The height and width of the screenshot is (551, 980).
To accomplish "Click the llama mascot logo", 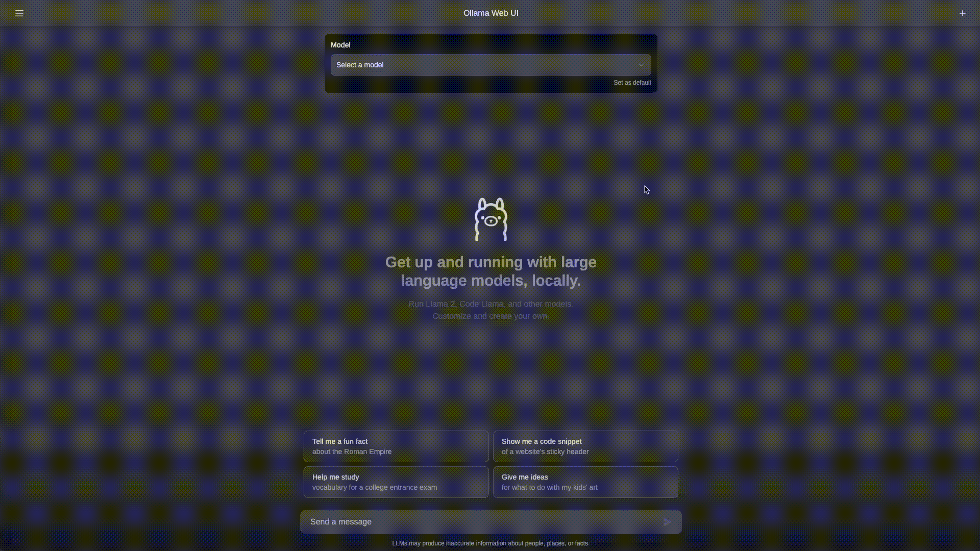I will pos(491,219).
